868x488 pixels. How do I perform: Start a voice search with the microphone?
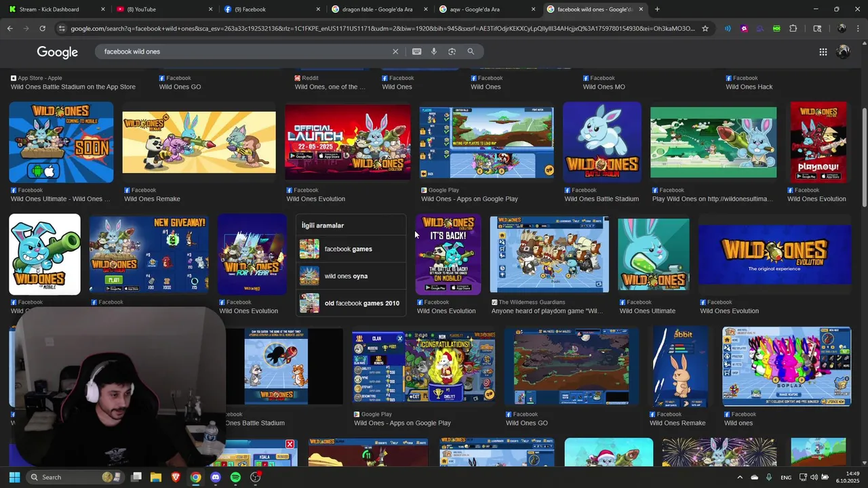(x=434, y=52)
